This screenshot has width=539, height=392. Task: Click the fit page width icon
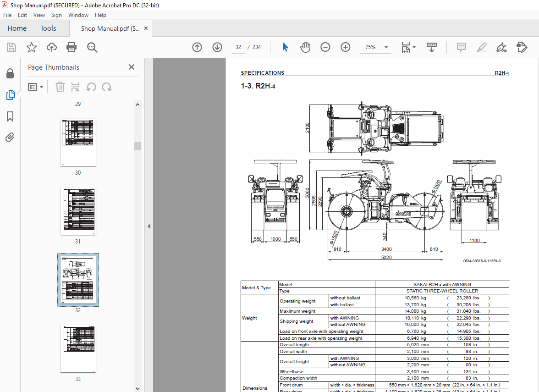406,47
